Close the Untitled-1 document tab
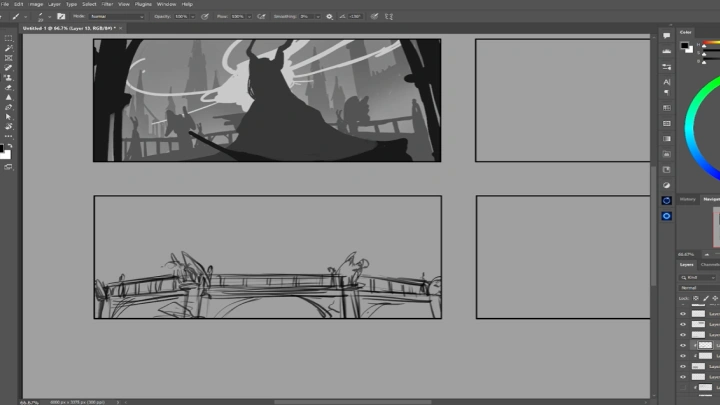Image resolution: width=720 pixels, height=405 pixels. tap(121, 28)
